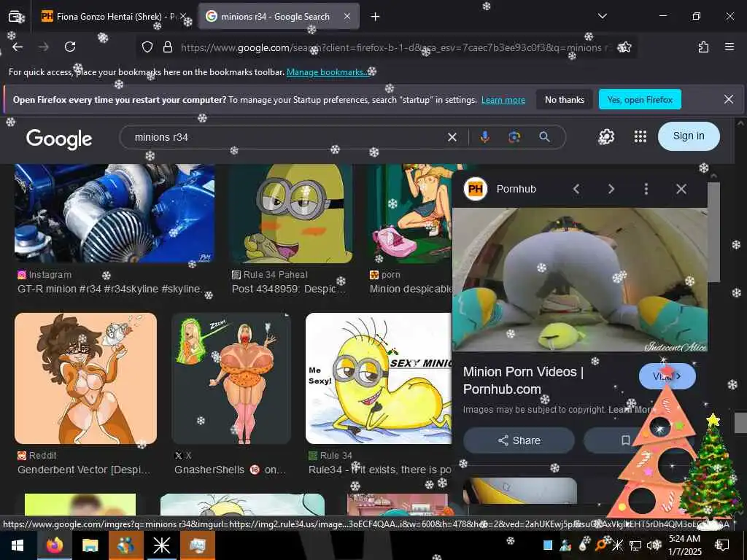Open preview panel more options menu
Viewport: 747px width, 560px height.
click(646, 189)
